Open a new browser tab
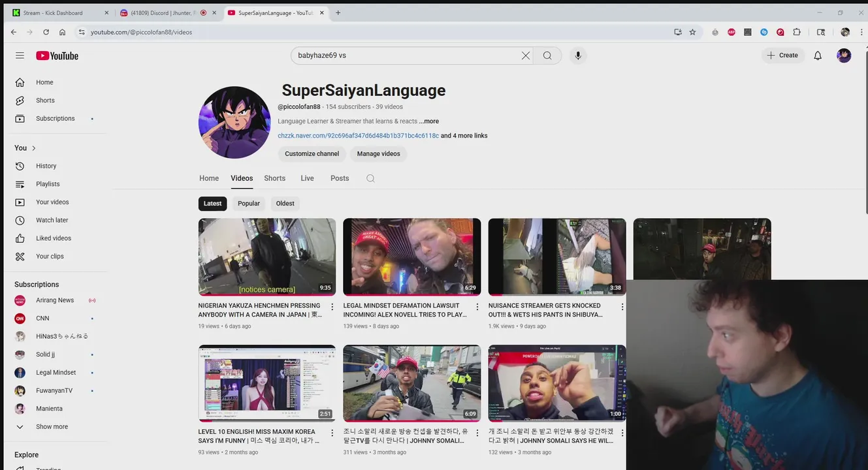Viewport: 868px width, 470px height. [338, 12]
